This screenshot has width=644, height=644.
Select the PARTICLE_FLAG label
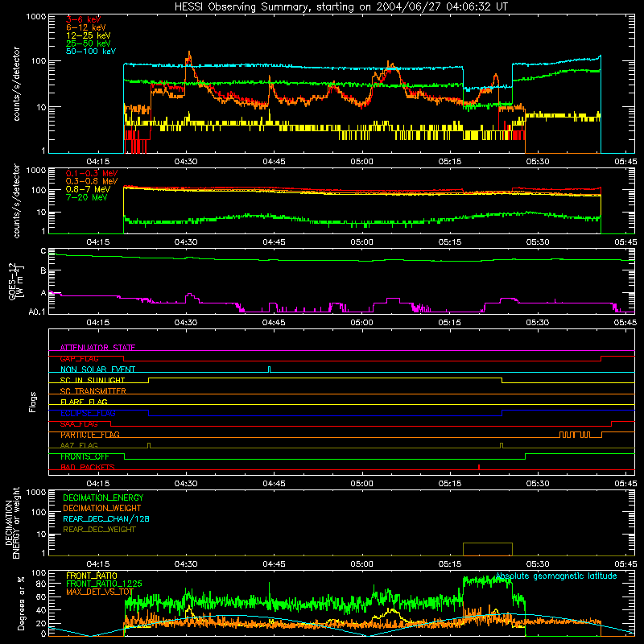(x=90, y=435)
